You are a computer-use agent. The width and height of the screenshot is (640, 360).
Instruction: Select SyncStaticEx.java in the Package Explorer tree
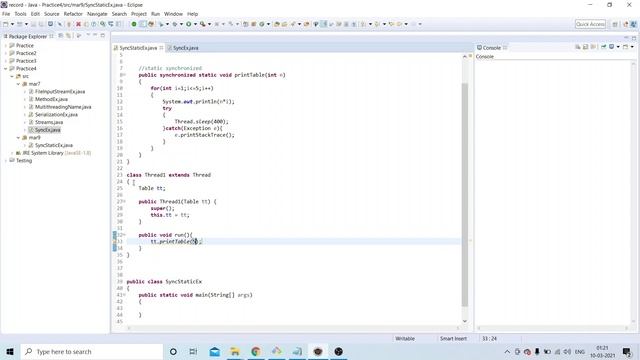point(54,145)
